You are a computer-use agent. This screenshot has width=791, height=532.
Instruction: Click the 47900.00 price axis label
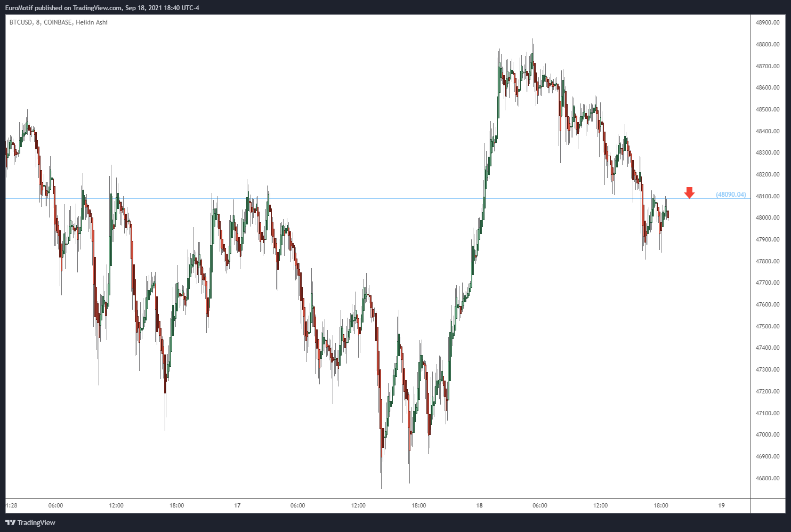768,239
